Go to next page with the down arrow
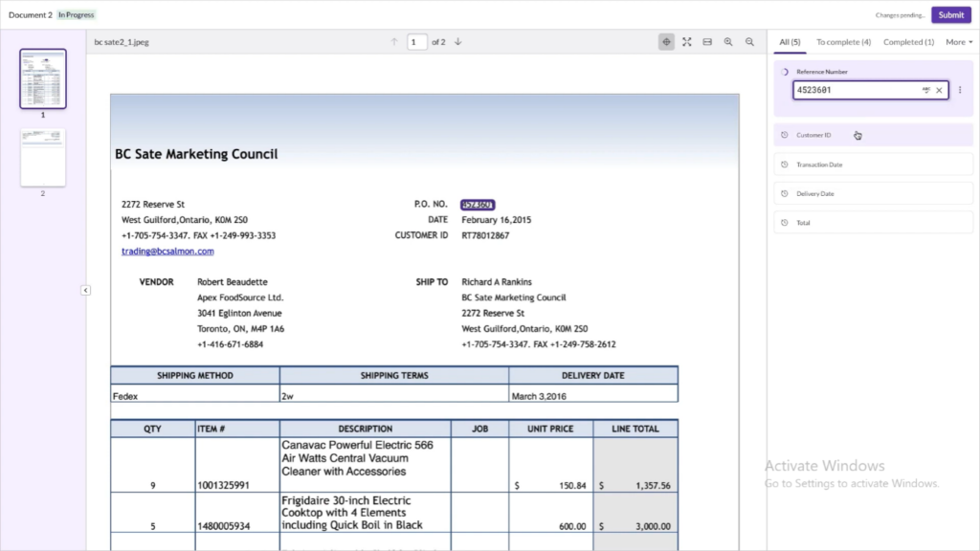Image resolution: width=980 pixels, height=551 pixels. [x=458, y=42]
